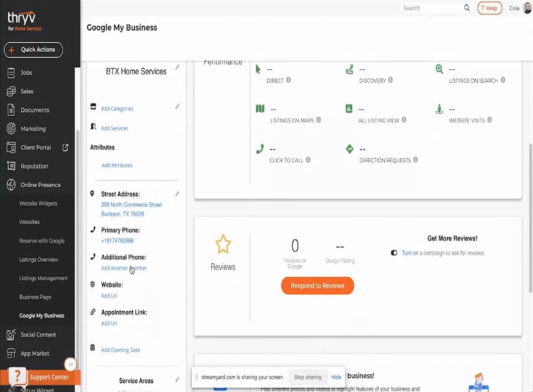Click info icon next to DIRECTION REQUESTS
The width and height of the screenshot is (533, 392).
[415, 160]
